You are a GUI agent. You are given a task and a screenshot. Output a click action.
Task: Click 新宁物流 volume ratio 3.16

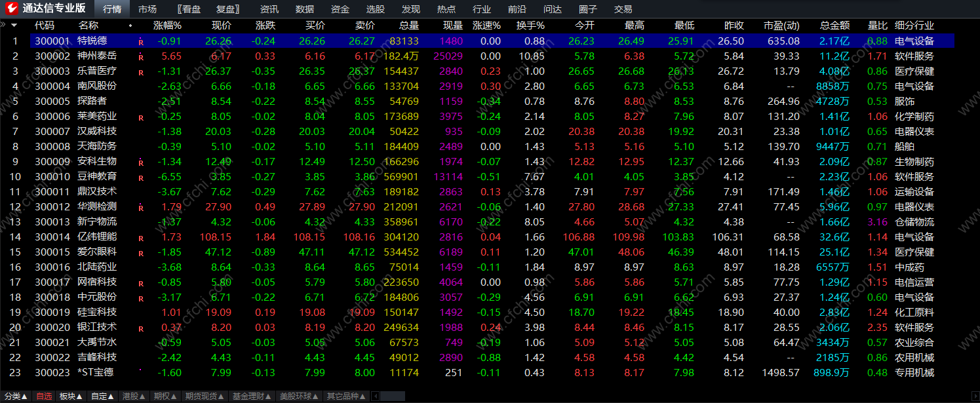pos(878,222)
